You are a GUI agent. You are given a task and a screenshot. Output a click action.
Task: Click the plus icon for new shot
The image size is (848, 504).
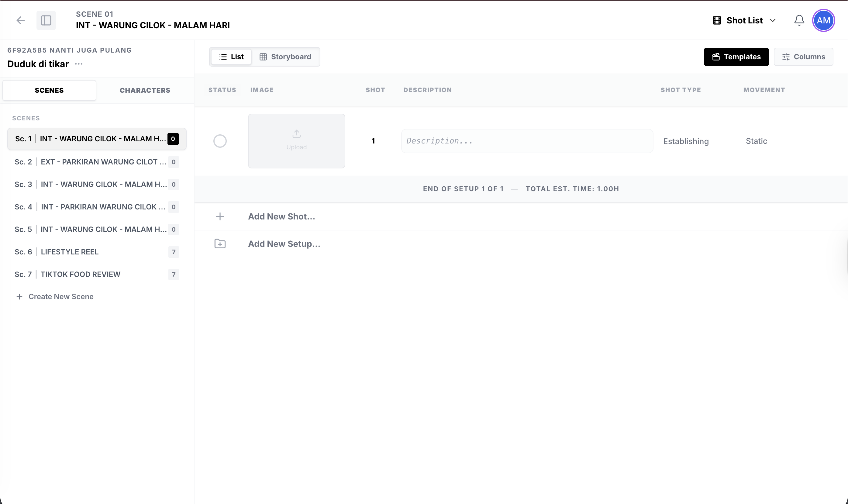[x=220, y=217]
